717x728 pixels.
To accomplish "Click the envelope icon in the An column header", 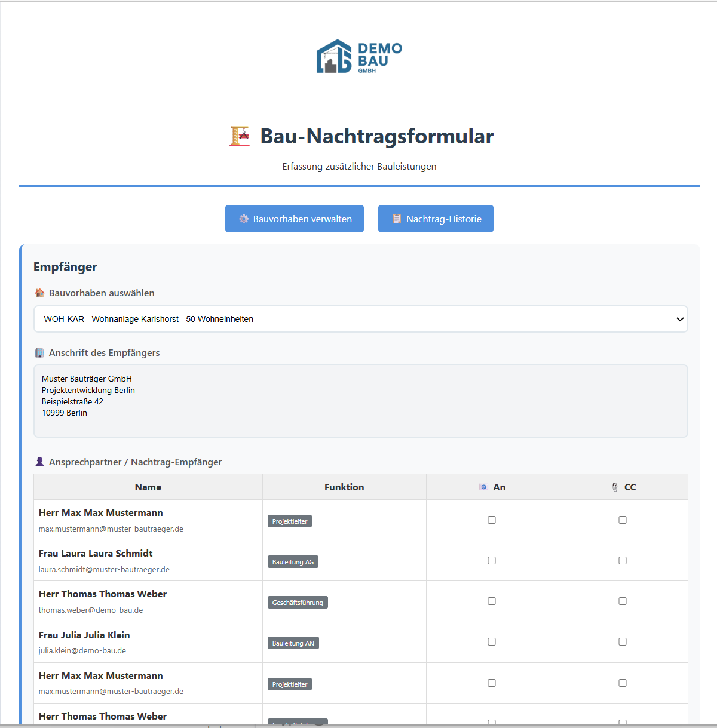I will click(483, 487).
